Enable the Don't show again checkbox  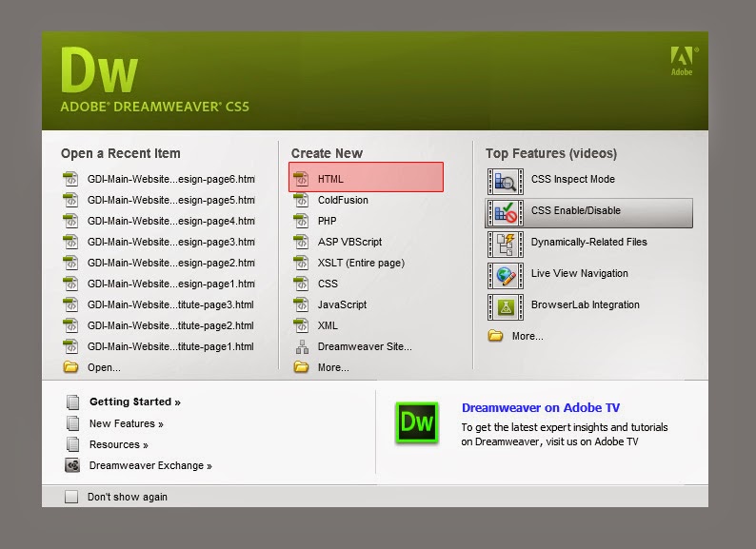[x=71, y=497]
